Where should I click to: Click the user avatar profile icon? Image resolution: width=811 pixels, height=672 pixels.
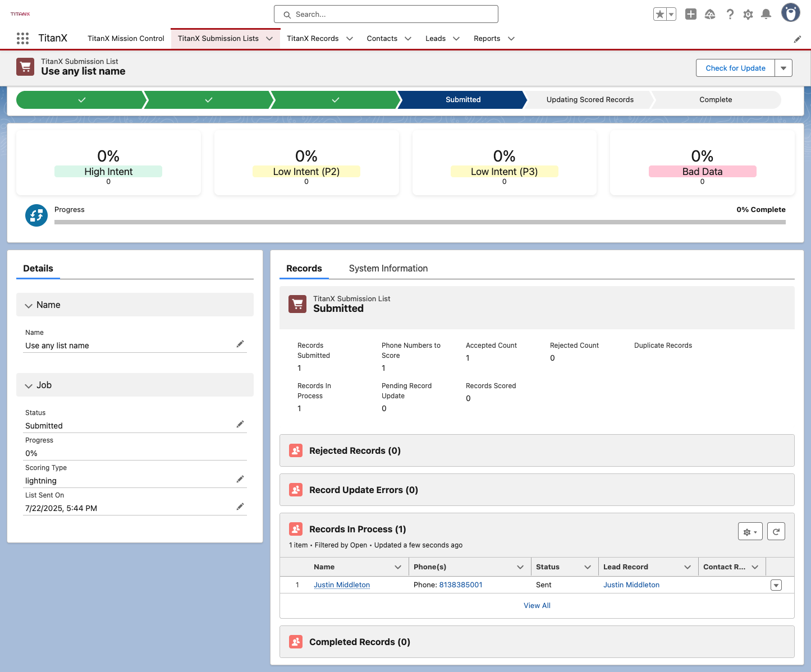pyautogui.click(x=791, y=13)
